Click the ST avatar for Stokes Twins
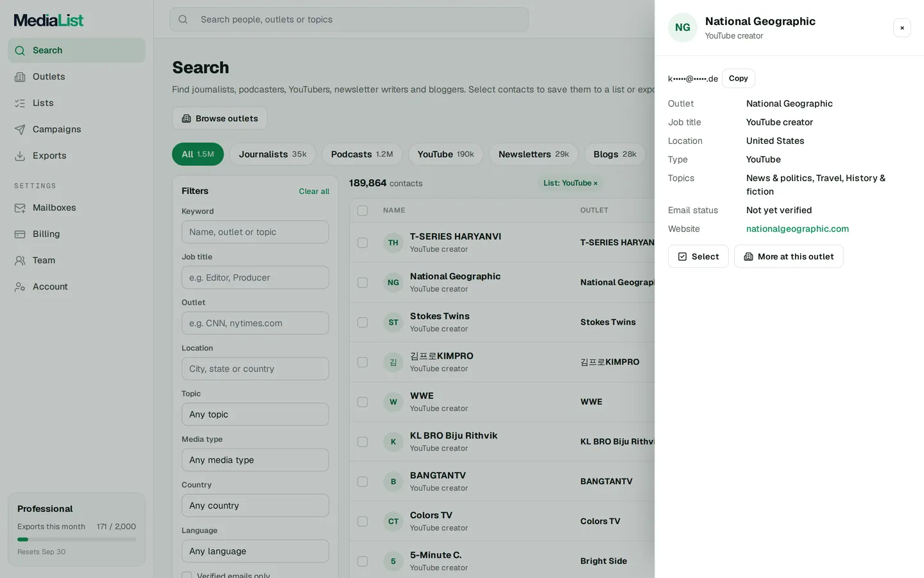The width and height of the screenshot is (924, 578). point(393,322)
